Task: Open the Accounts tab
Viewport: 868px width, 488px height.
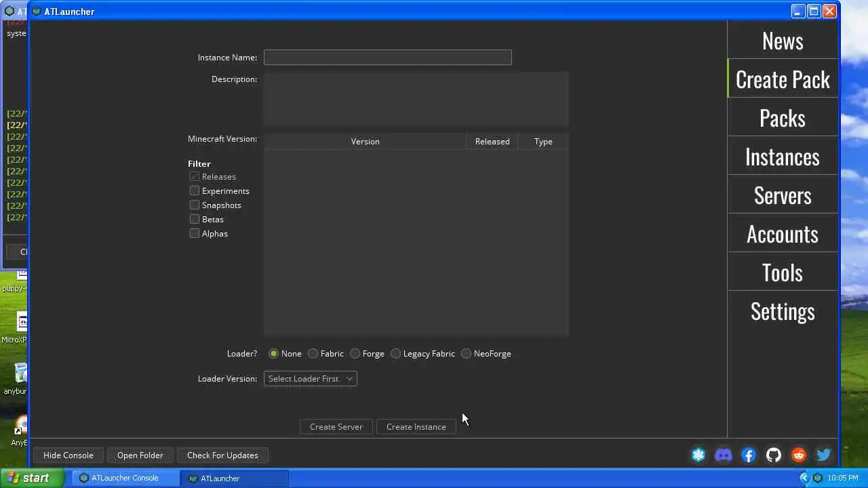Action: [x=783, y=234]
